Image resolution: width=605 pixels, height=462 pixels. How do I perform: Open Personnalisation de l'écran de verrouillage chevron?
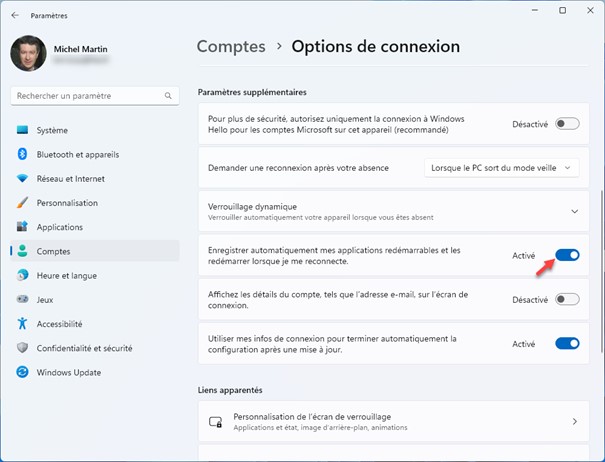[574, 422]
